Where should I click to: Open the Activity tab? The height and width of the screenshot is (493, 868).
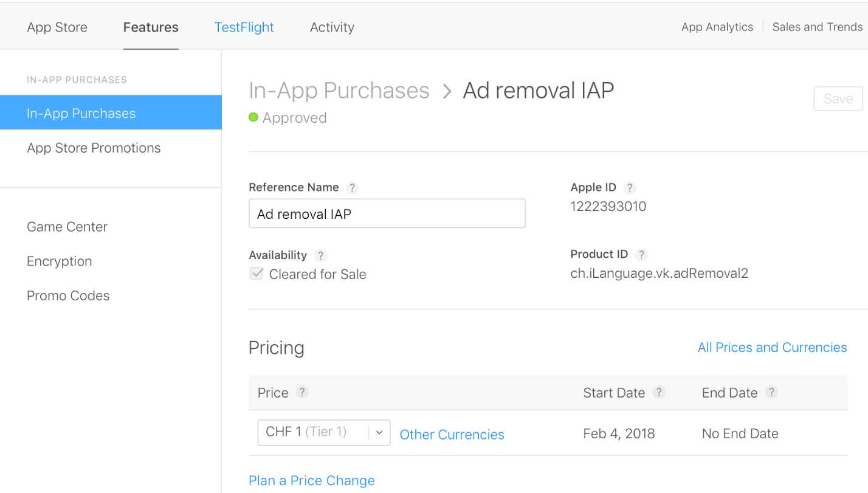click(x=332, y=27)
